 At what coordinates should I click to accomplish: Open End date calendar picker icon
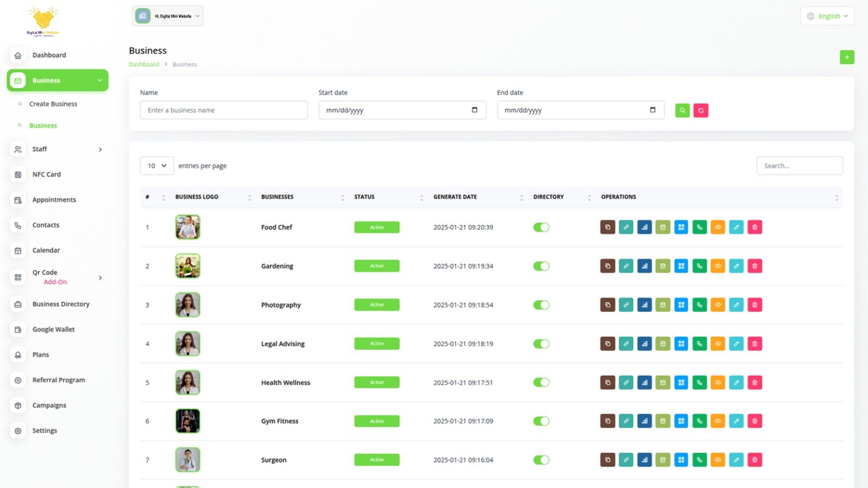(x=653, y=110)
